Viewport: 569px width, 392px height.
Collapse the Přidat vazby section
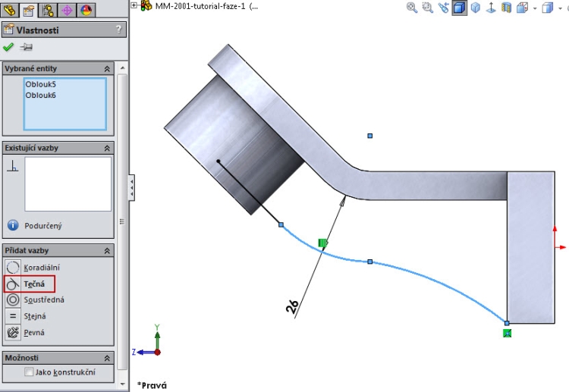click(107, 250)
